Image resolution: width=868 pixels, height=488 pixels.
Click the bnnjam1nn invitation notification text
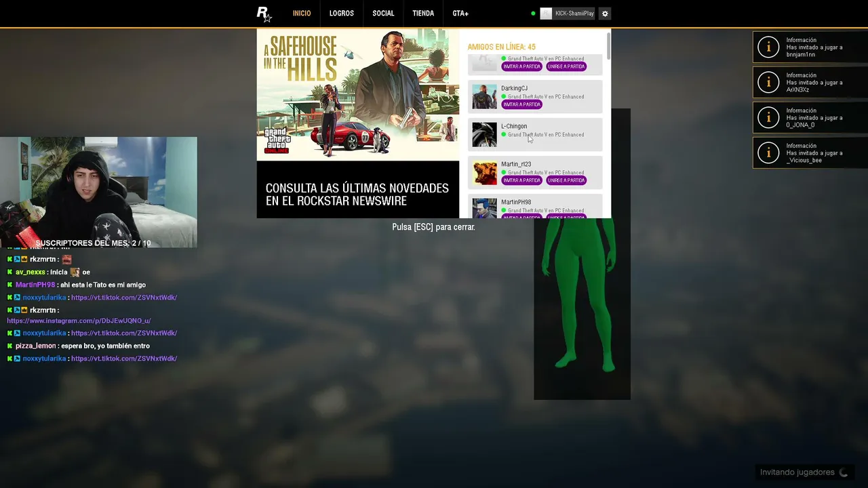814,47
